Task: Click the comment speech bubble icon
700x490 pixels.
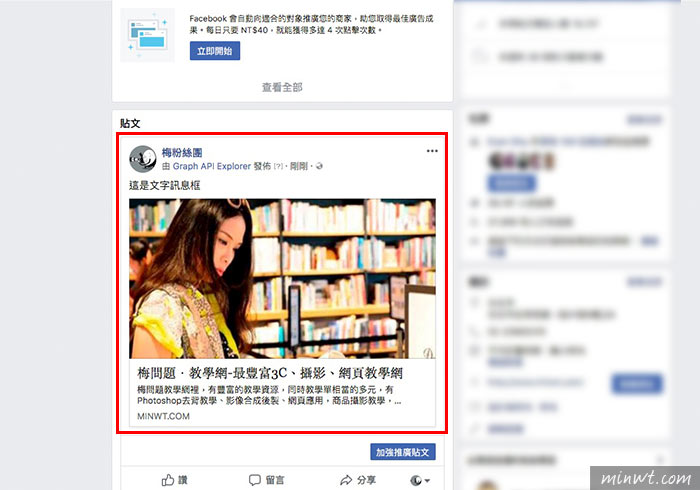Action: (x=254, y=480)
